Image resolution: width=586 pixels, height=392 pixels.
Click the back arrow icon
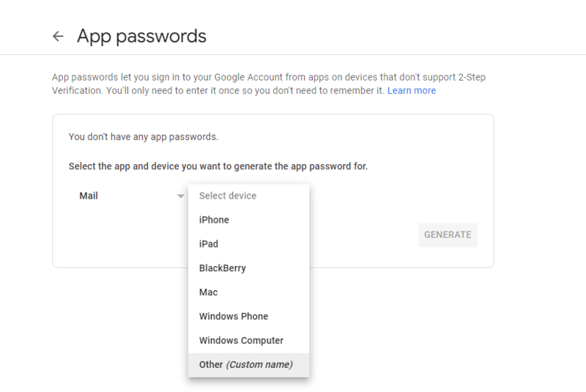59,36
